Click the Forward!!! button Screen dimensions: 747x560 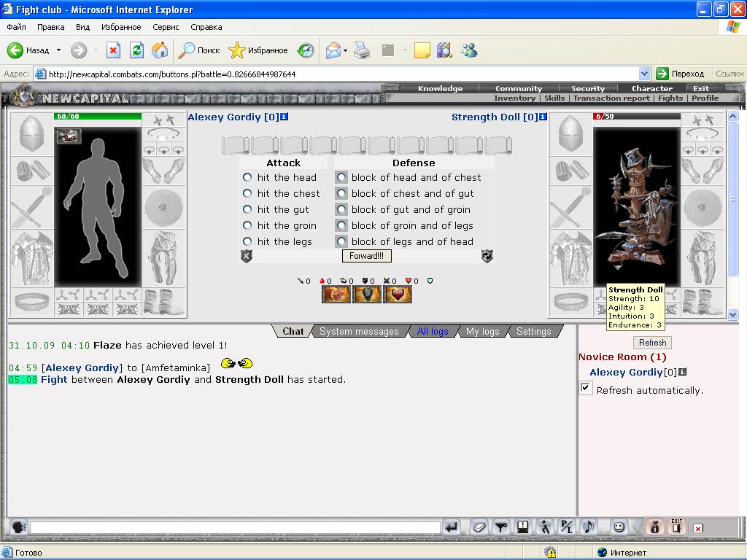[366, 256]
